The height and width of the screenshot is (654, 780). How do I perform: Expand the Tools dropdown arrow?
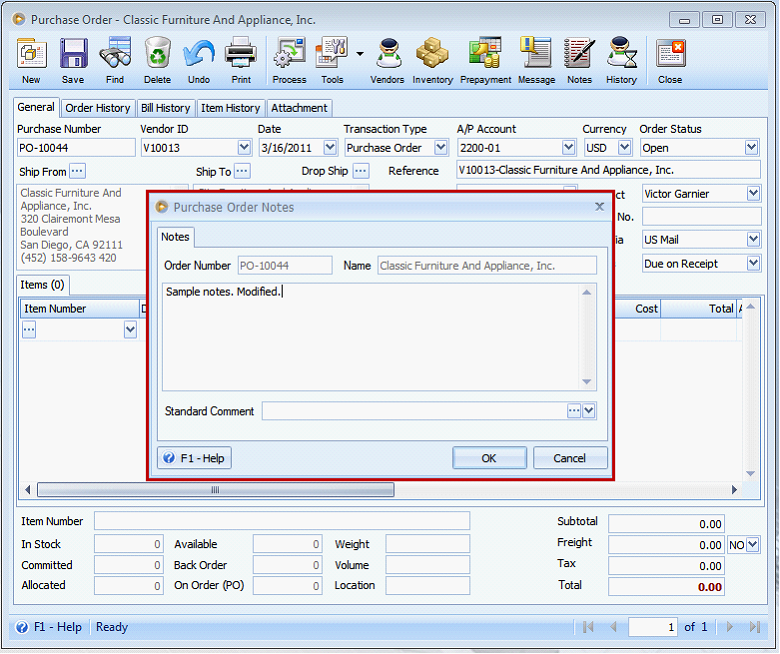pos(360,54)
